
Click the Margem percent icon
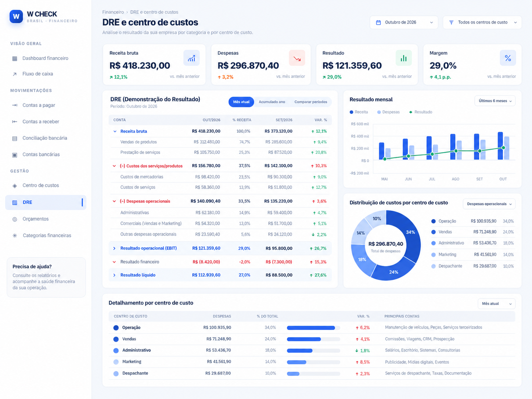coord(508,58)
